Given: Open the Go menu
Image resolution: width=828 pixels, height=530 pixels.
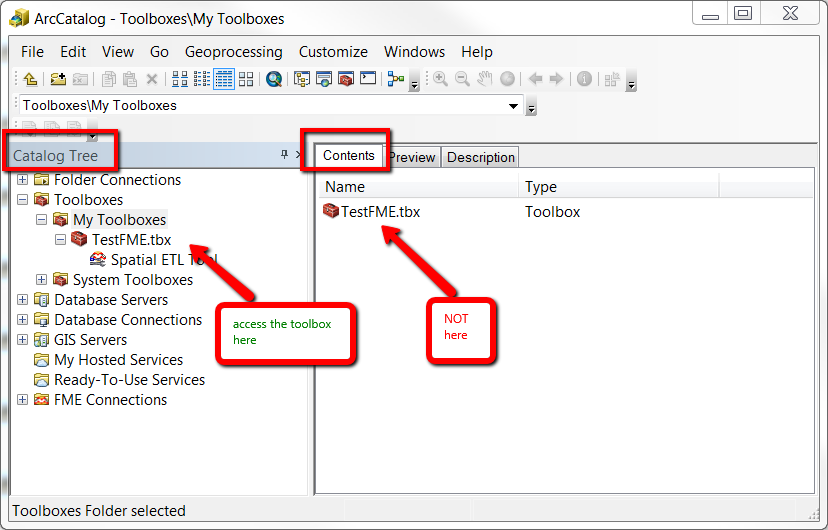Looking at the screenshot, I should [x=159, y=52].
